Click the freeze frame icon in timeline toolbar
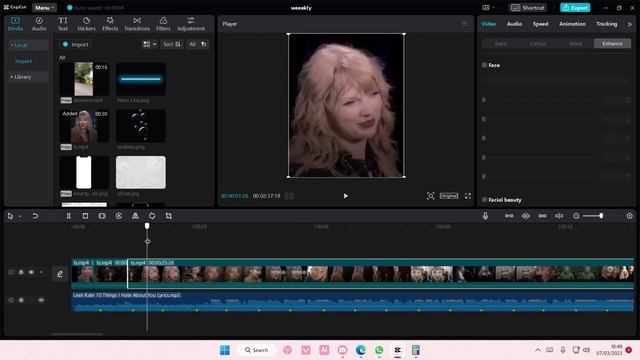The width and height of the screenshot is (640, 360). click(x=102, y=216)
